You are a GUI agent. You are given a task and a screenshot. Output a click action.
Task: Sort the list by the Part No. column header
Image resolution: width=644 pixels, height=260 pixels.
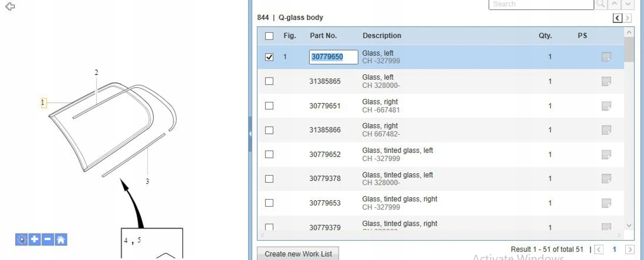(x=323, y=36)
